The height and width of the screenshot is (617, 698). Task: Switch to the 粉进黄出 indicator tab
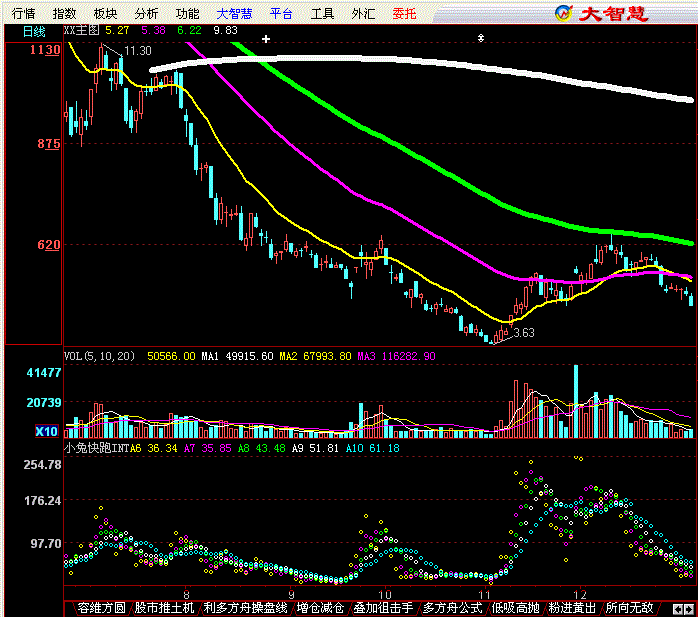pyautogui.click(x=572, y=608)
